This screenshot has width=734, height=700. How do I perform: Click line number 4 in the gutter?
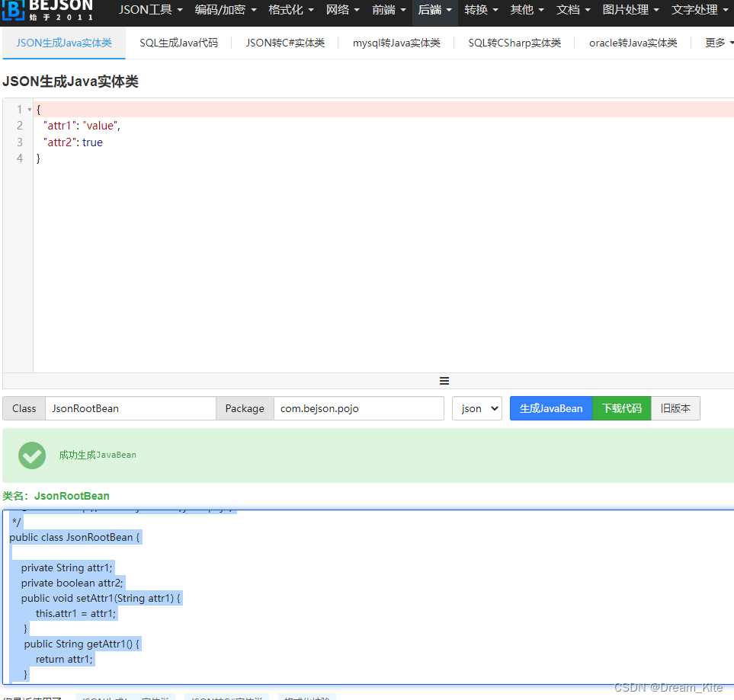point(20,158)
